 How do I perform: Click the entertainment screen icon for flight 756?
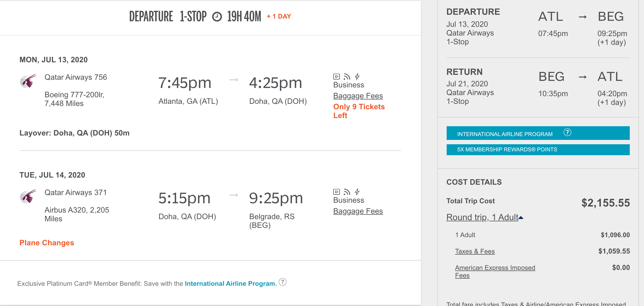point(336,76)
